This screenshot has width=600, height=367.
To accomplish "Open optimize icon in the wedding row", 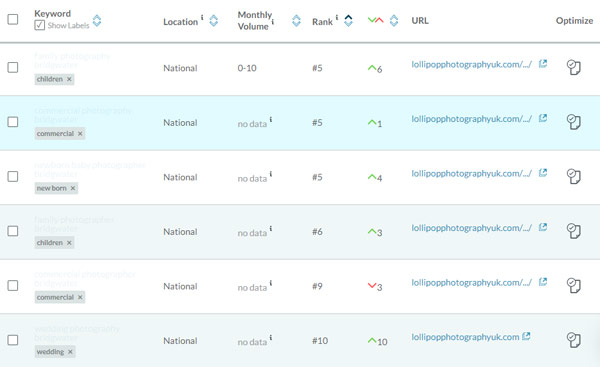I will click(x=574, y=340).
